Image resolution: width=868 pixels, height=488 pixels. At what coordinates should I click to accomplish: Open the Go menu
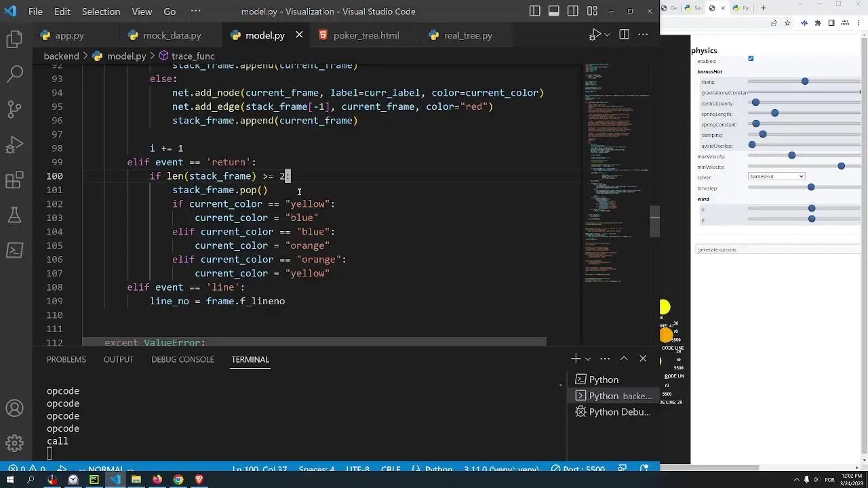[x=170, y=12]
